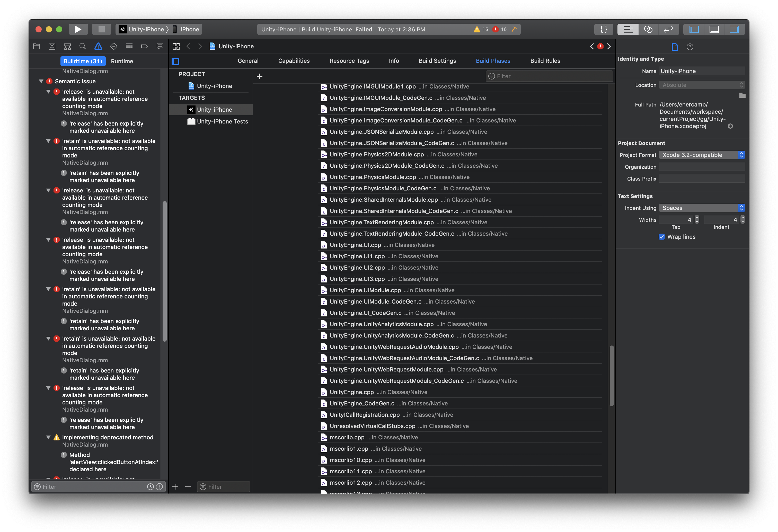Switch to the Assistant editor

(648, 30)
